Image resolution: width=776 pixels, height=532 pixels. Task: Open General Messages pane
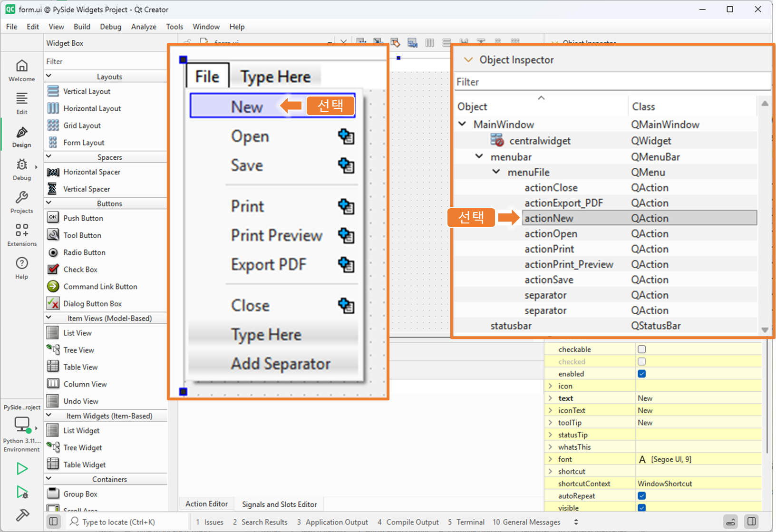(x=526, y=522)
